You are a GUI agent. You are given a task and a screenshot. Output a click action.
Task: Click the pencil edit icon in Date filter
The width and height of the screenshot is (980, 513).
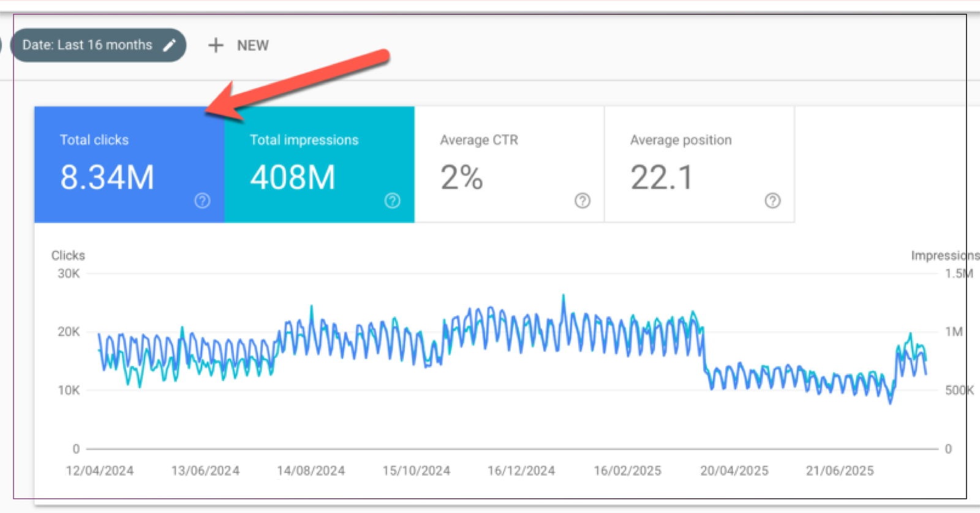(170, 45)
